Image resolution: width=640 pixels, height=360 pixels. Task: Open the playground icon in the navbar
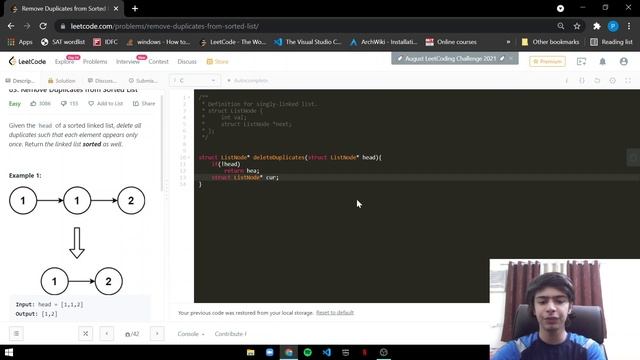pos(581,62)
